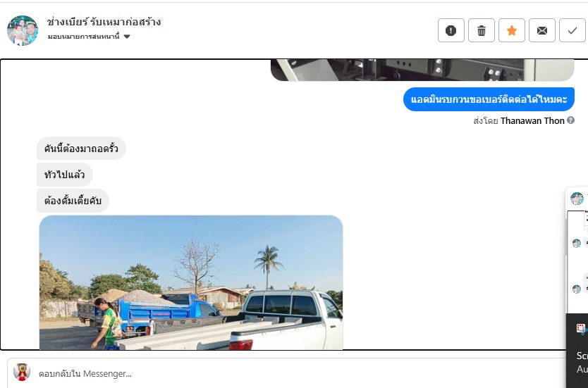Viewport: 588px width, 388px height.
Task: Open the มอบหมายการสนทนานี้ assign menu label
Action: pos(83,37)
